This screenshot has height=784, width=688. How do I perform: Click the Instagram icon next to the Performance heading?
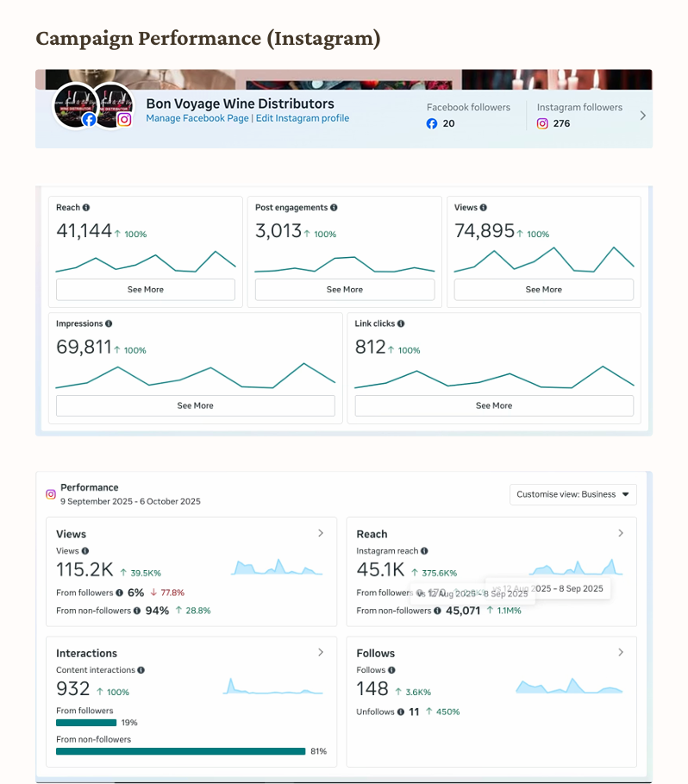[x=51, y=494]
